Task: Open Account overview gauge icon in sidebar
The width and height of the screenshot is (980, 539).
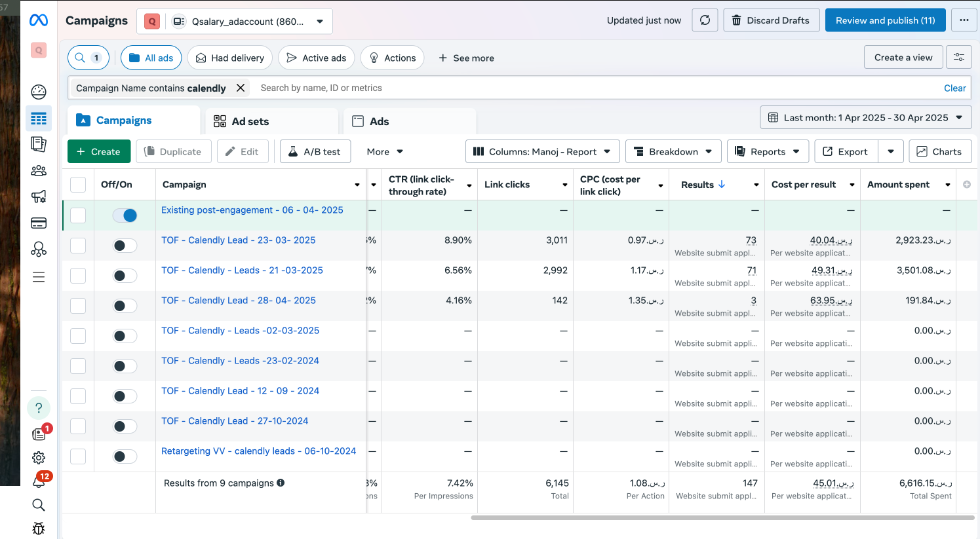Action: click(x=39, y=92)
